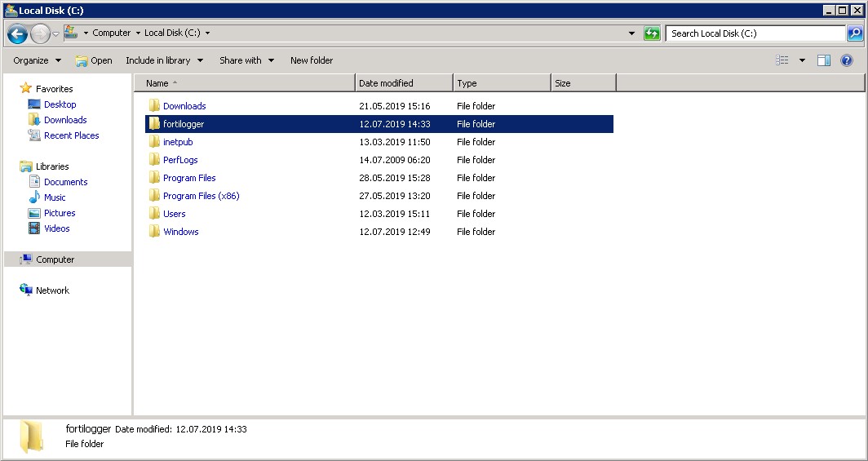
Task: Click Open in the toolbar
Action: (94, 60)
